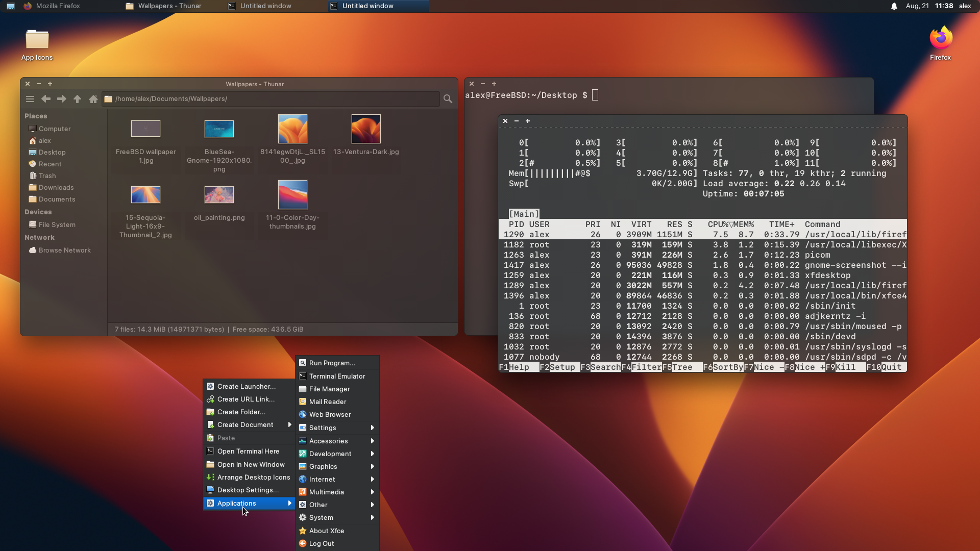The image size is (980, 551).
Task: Go forward in Thunar navigation
Action: point(62,99)
